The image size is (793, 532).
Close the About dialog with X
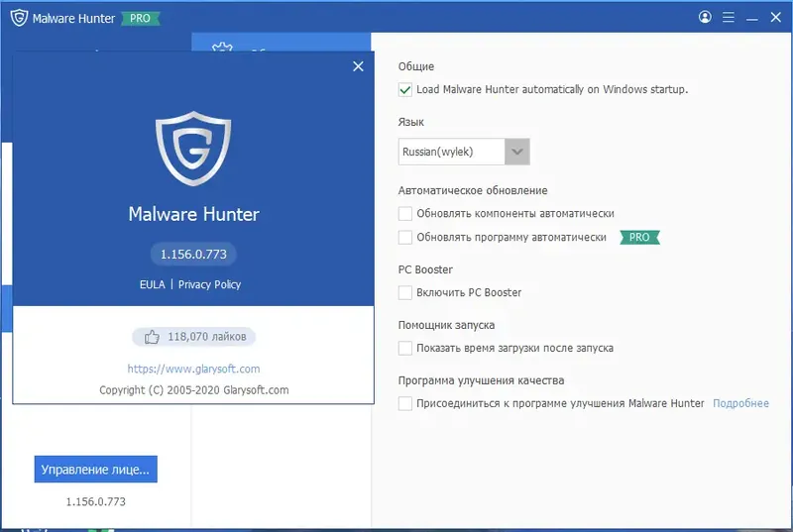[358, 66]
